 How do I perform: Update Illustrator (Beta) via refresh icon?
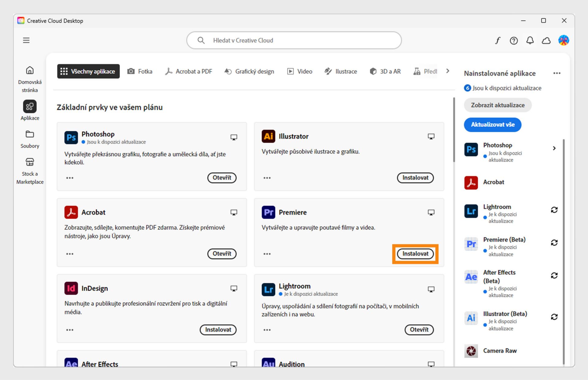point(554,317)
